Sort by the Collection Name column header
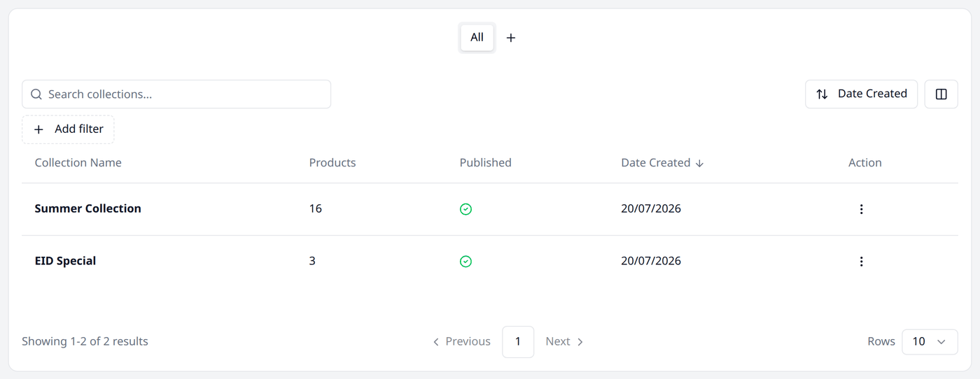The height and width of the screenshot is (379, 980). (78, 163)
